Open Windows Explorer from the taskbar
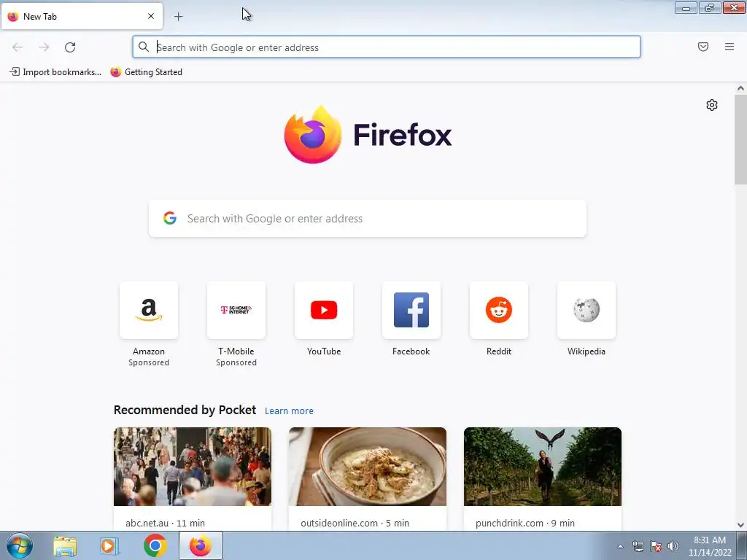This screenshot has height=560, width=747. (65, 545)
